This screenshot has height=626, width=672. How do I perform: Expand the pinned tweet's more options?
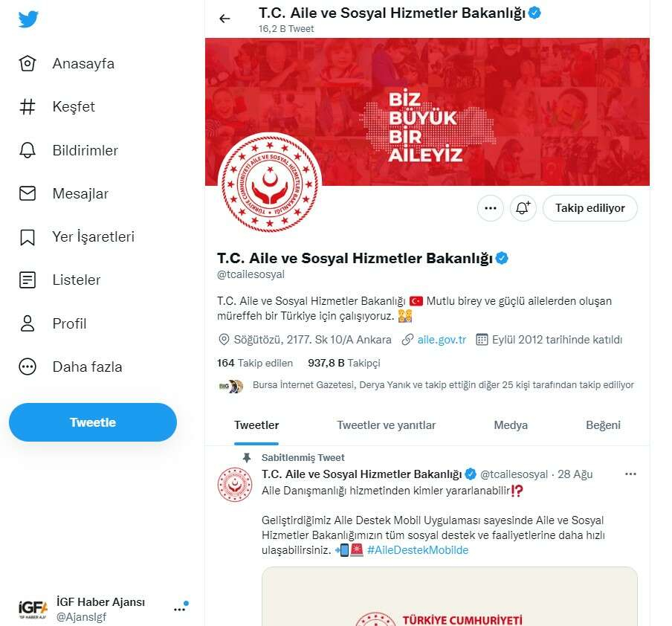coord(630,474)
